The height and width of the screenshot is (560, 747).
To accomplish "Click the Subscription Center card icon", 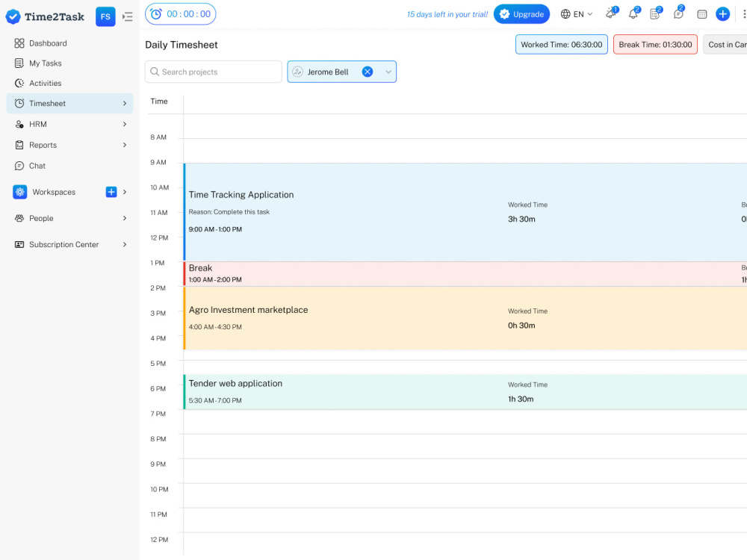I will [19, 244].
